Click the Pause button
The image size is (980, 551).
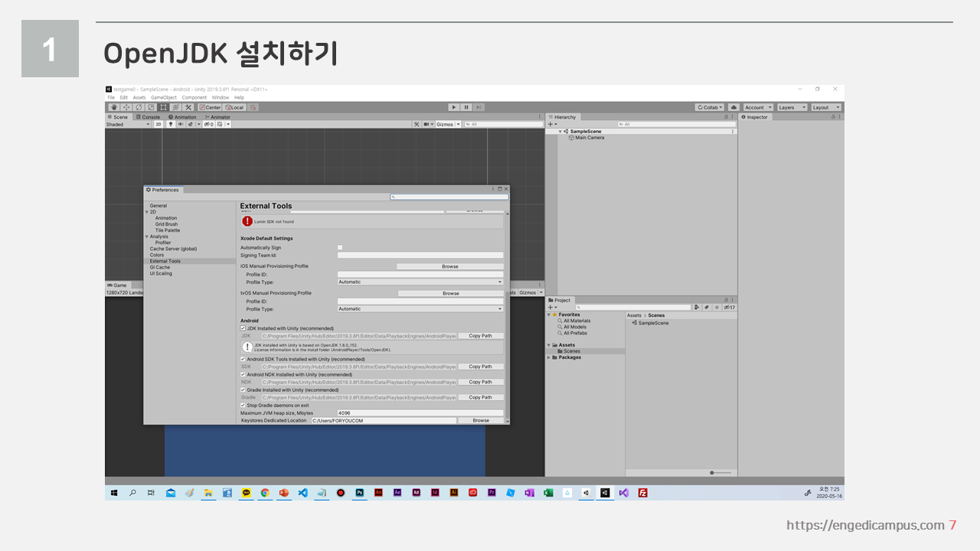click(466, 107)
